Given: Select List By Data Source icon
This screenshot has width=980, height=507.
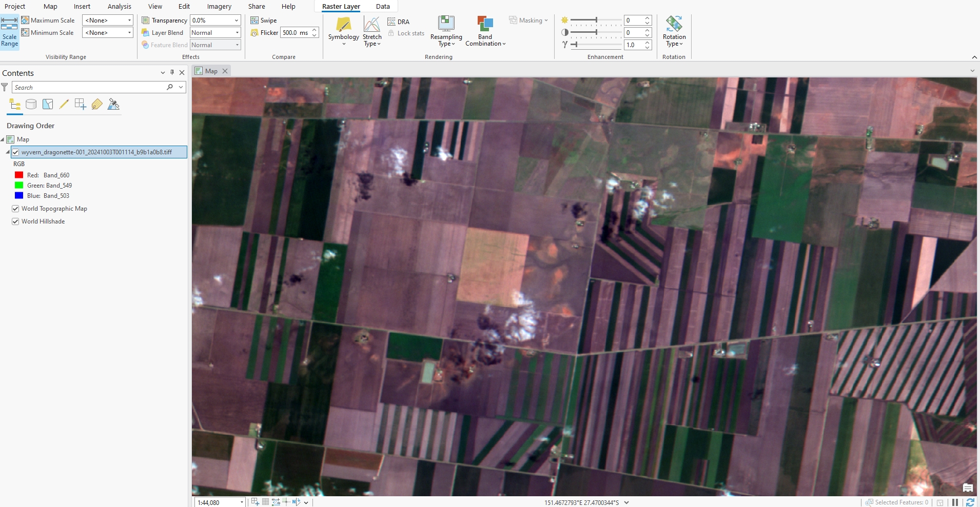Looking at the screenshot, I should (x=31, y=105).
